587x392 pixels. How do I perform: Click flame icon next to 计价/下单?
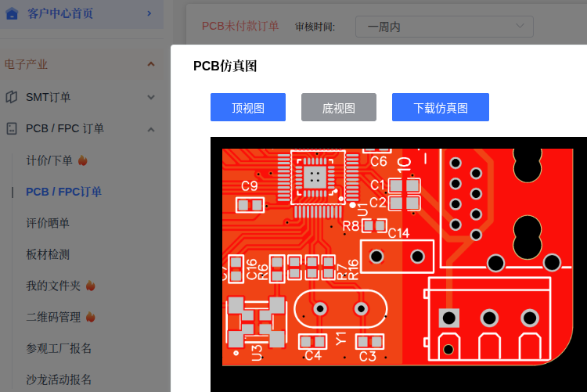click(x=83, y=160)
